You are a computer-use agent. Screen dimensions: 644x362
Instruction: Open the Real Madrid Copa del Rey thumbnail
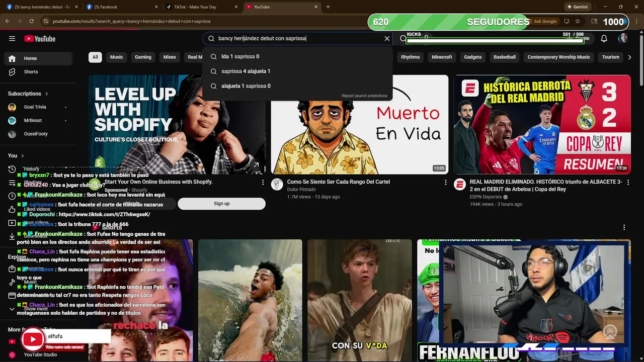[x=542, y=124]
